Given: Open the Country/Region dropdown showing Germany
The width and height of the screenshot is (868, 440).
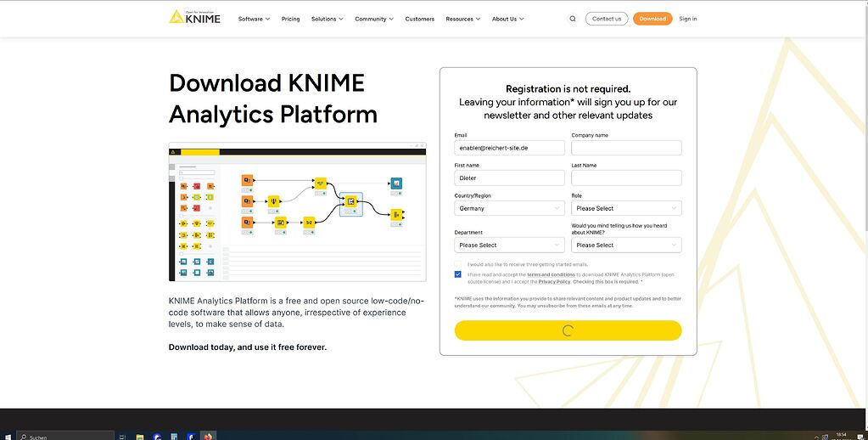Looking at the screenshot, I should 509,208.
